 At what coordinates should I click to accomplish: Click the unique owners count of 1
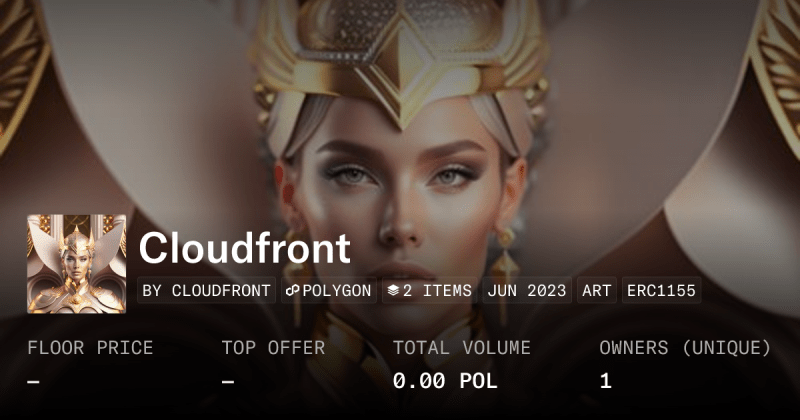(x=606, y=381)
